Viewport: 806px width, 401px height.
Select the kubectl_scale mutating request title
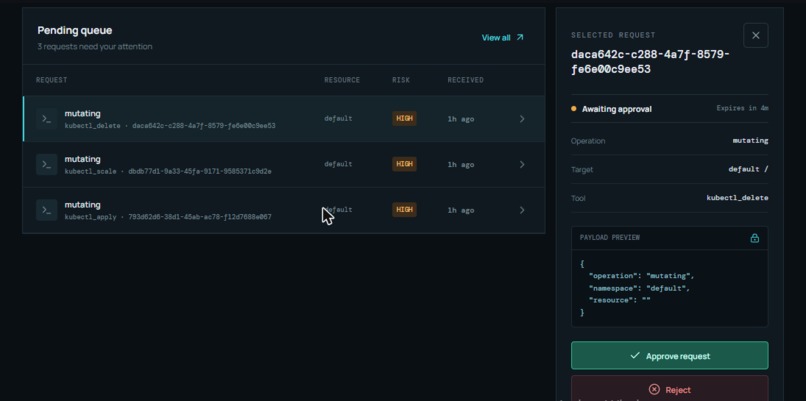pyautogui.click(x=82, y=159)
